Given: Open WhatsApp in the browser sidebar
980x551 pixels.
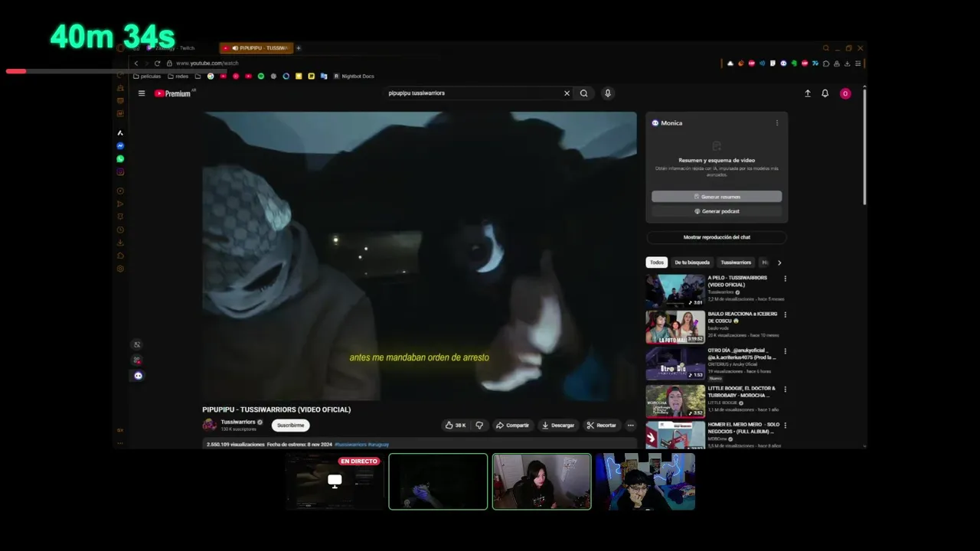Looking at the screenshot, I should [120, 159].
